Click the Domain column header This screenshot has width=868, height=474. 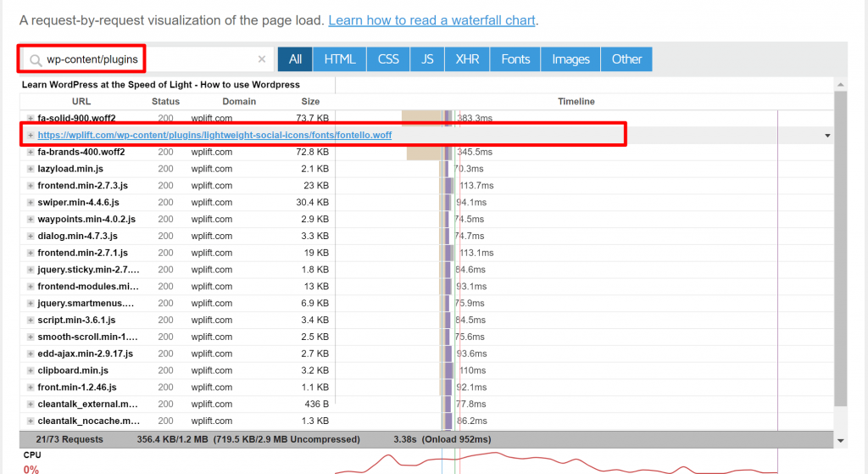click(239, 102)
